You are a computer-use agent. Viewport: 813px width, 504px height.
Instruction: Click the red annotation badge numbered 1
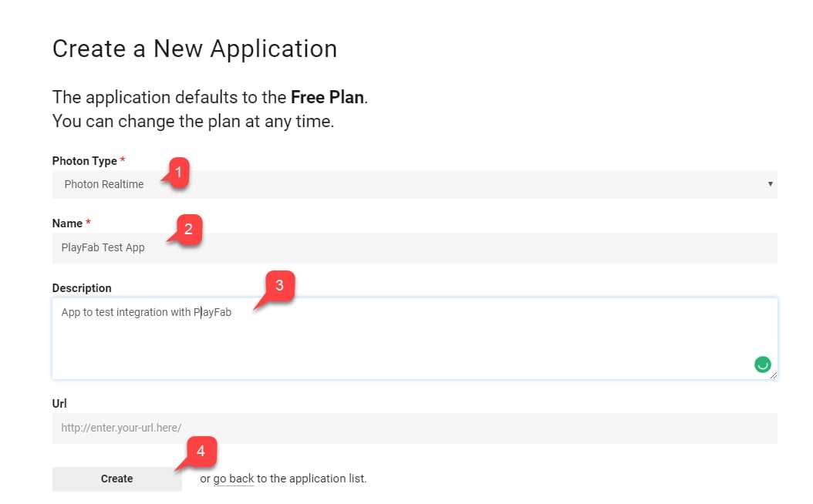coord(178,172)
